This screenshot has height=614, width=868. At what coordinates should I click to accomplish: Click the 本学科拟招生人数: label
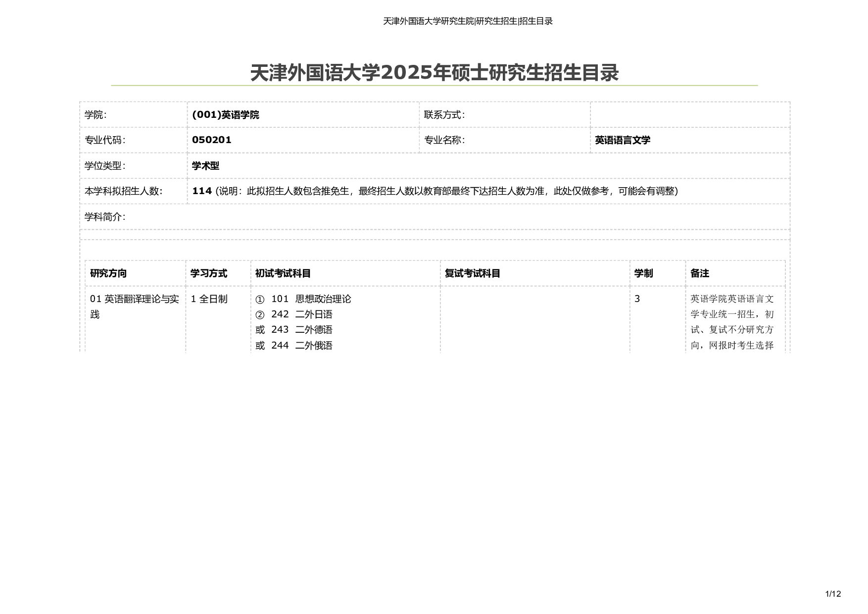pyautogui.click(x=123, y=191)
